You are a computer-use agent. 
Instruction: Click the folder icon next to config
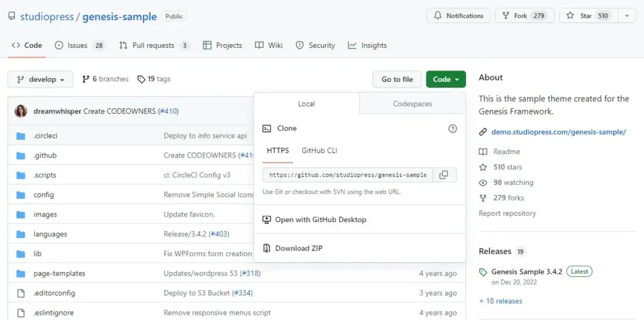click(x=21, y=195)
